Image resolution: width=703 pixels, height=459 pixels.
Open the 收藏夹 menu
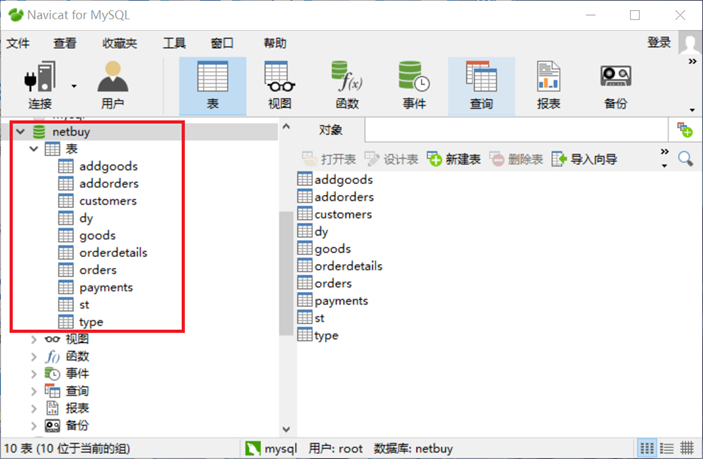[119, 43]
